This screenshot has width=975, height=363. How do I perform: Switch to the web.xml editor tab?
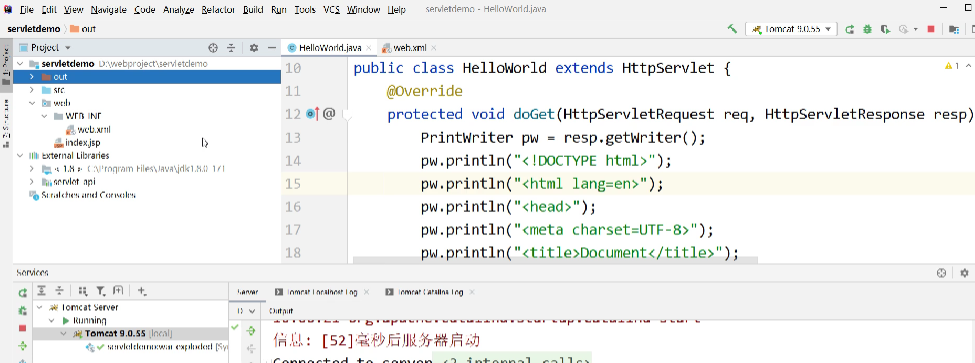[409, 47]
